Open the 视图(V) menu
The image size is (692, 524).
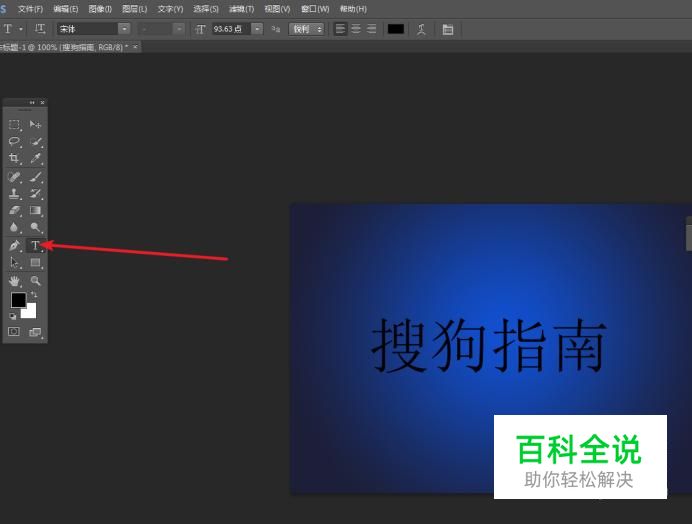(277, 9)
